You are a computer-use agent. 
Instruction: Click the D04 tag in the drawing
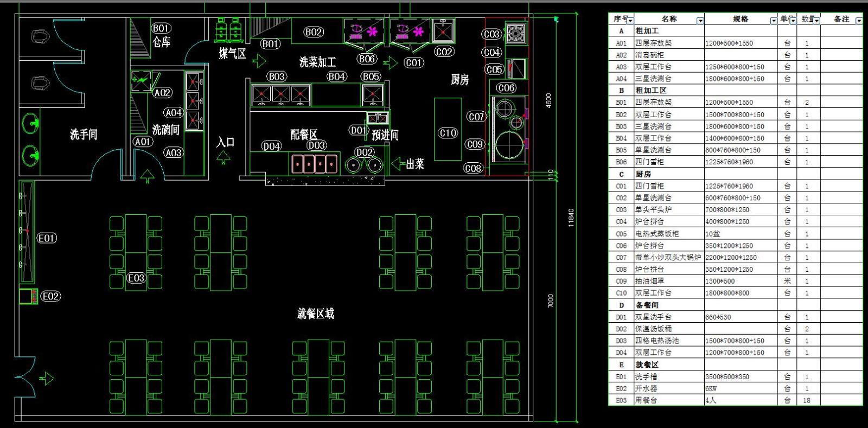tap(271, 146)
